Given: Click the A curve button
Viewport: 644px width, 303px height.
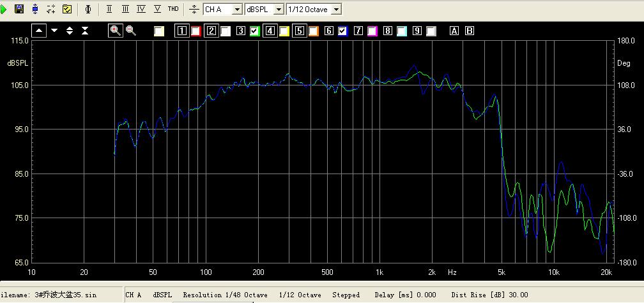Looking at the screenshot, I should [454, 31].
